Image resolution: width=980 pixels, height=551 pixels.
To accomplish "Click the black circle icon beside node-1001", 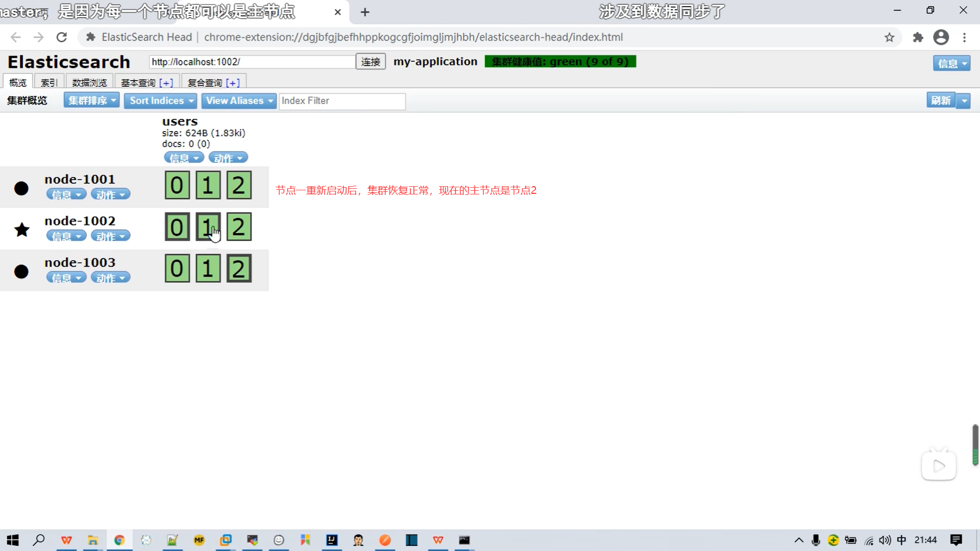I will pyautogui.click(x=21, y=188).
